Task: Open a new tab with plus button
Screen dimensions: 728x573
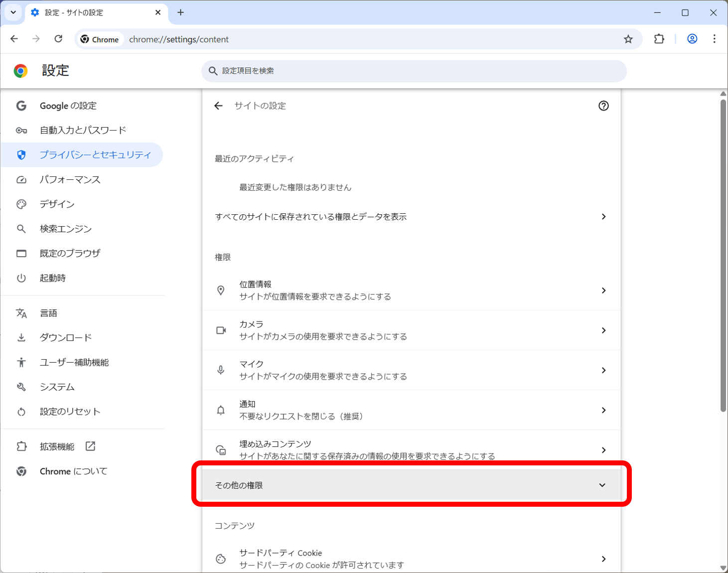Action: click(180, 12)
